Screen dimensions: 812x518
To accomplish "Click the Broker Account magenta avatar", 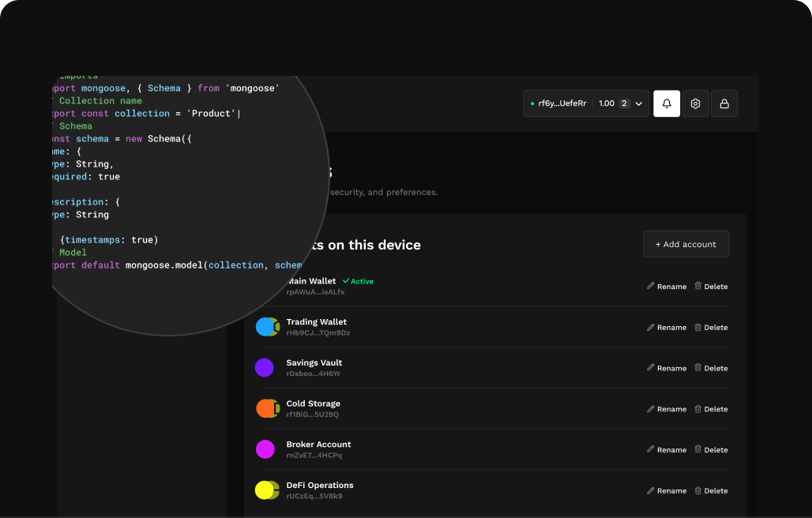I will click(x=265, y=449).
